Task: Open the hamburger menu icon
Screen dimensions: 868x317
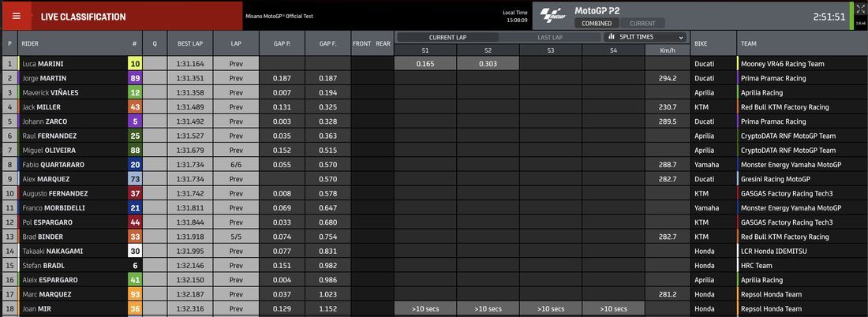Action: pos(16,16)
